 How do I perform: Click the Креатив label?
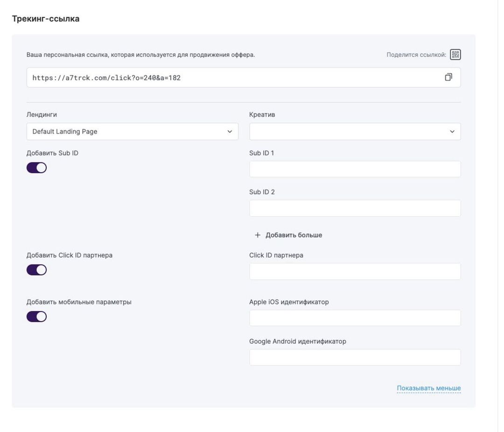(x=262, y=114)
